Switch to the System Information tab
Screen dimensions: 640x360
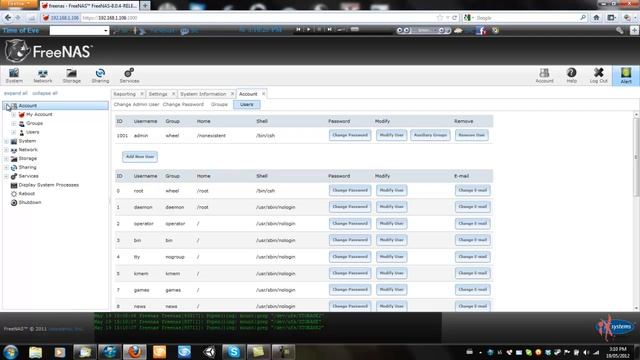click(x=203, y=94)
